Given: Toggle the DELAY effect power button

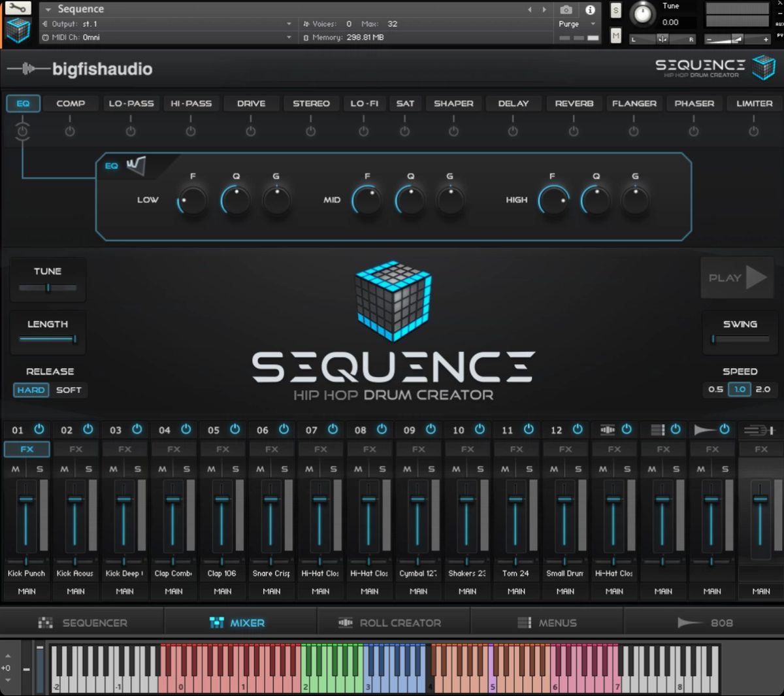Looking at the screenshot, I should point(513,131).
